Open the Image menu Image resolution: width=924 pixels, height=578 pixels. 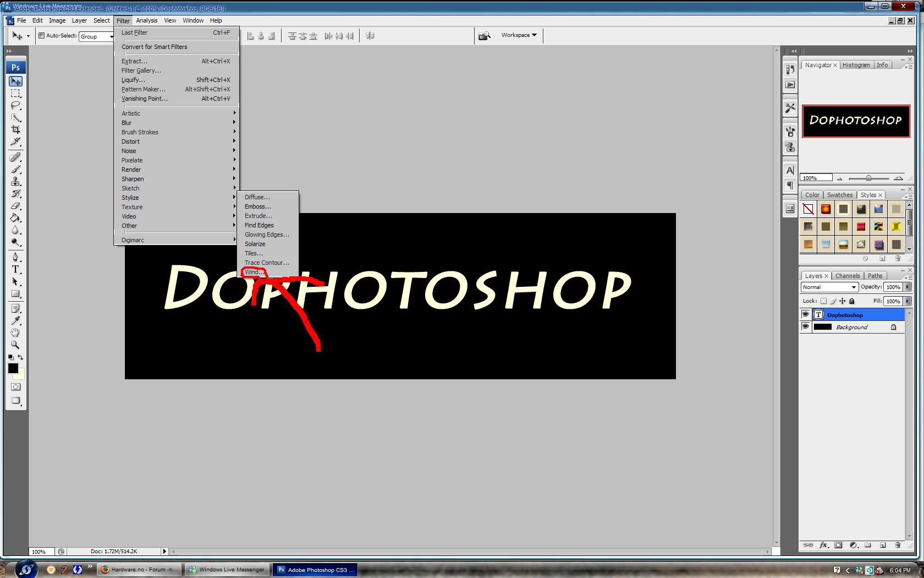(x=57, y=20)
